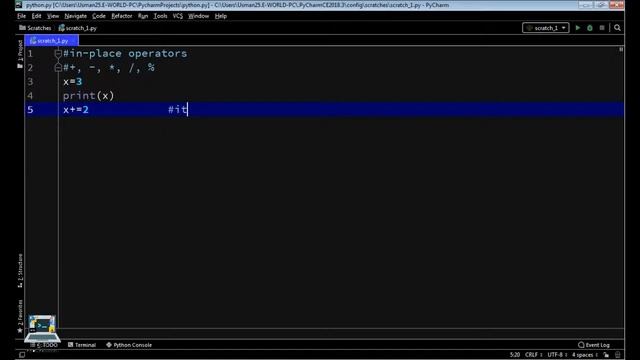
Task: Click the Stop square icon
Action: (x=602, y=28)
